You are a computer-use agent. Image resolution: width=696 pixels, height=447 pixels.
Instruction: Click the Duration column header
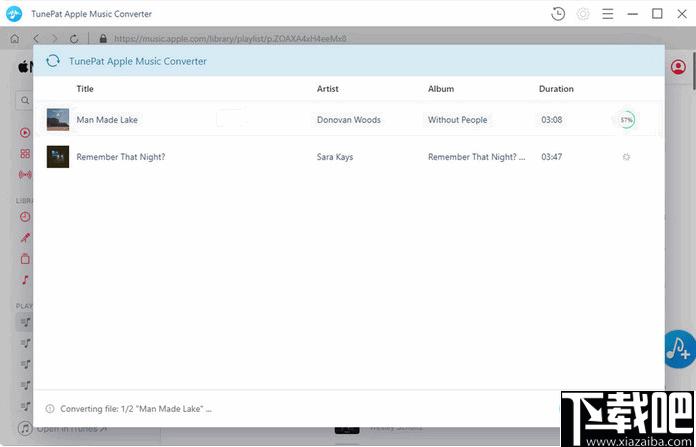pos(556,89)
